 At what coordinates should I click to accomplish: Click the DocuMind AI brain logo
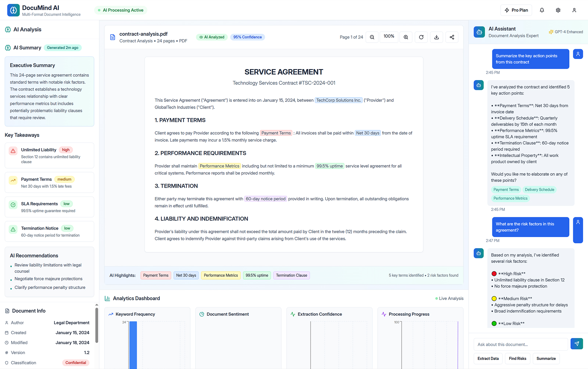point(14,10)
